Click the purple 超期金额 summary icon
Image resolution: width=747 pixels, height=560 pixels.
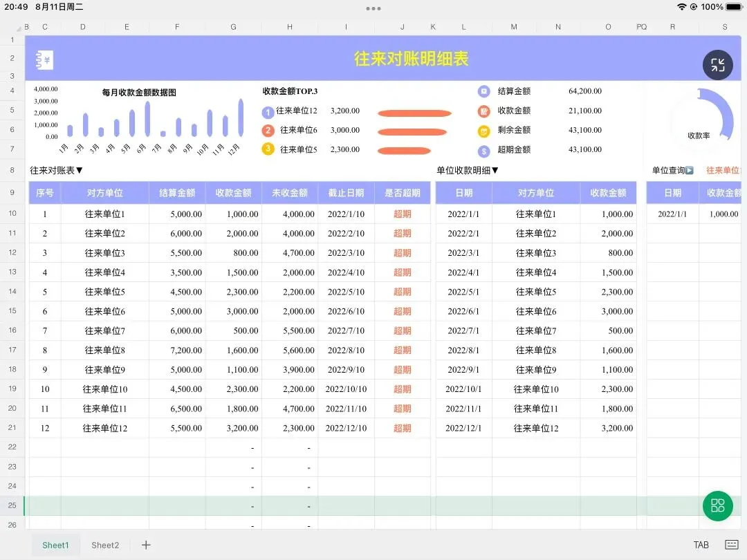483,151
